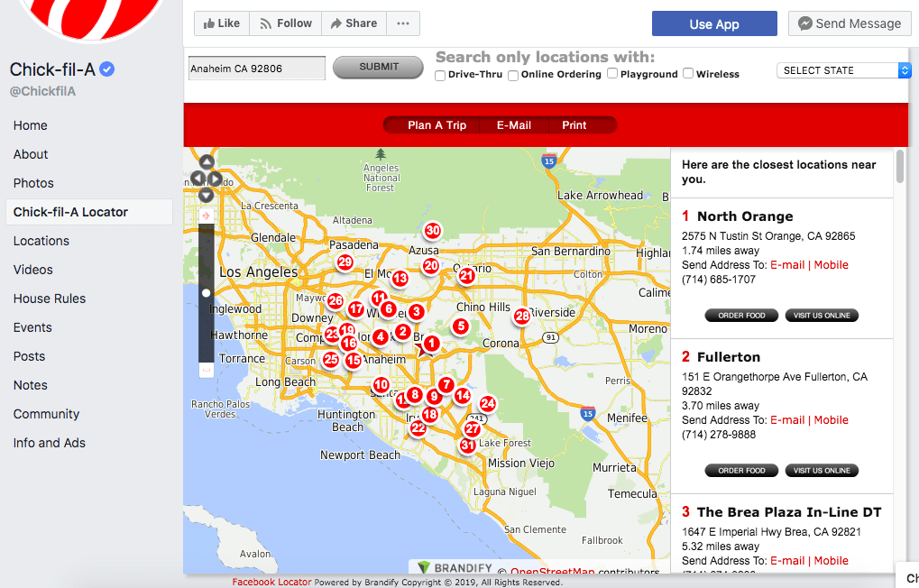Select map marker 7 on the map

[446, 384]
